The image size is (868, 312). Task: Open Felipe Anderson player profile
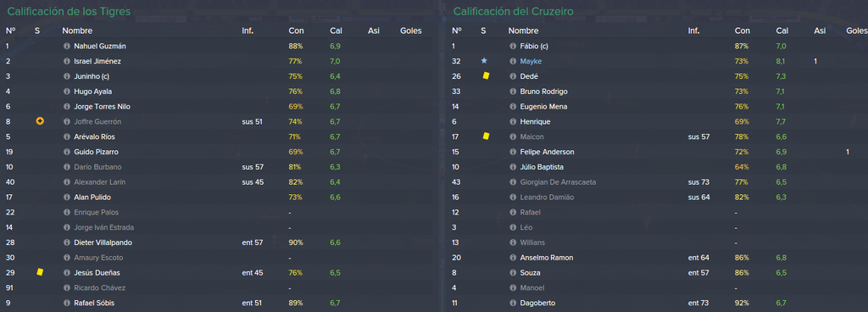click(x=547, y=152)
